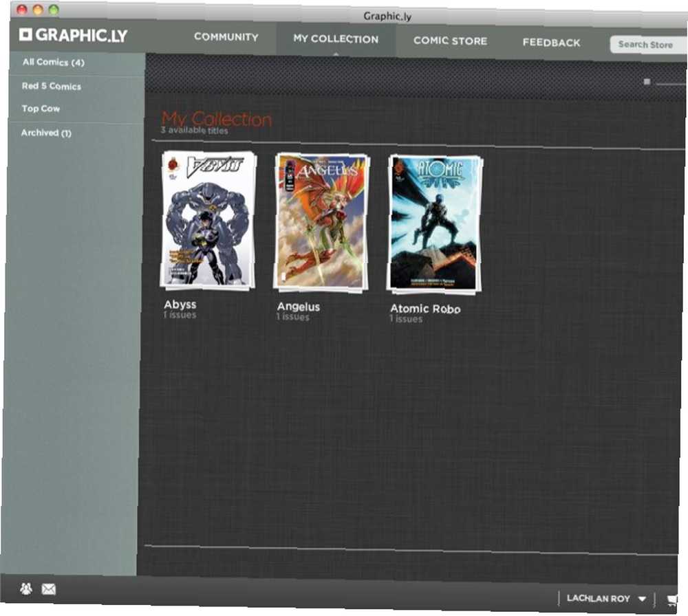Viewport: 688px width, 616px height.
Task: Select the My Collection tab
Action: (336, 38)
